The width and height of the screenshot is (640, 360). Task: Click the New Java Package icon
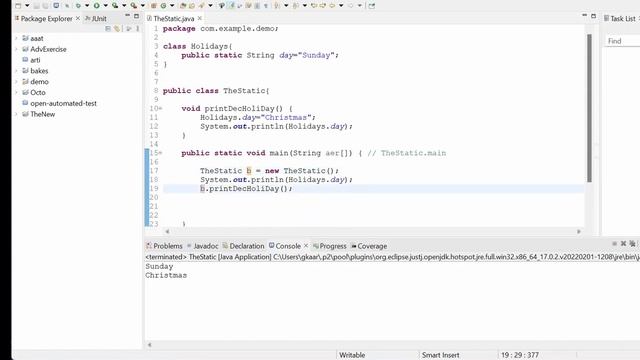click(x=154, y=6)
